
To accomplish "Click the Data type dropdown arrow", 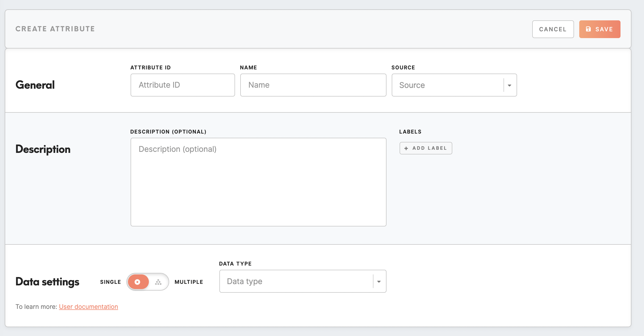I will coord(379,281).
